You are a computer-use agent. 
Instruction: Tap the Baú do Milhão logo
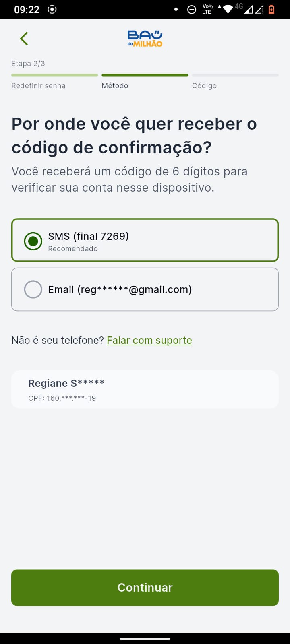[145, 39]
